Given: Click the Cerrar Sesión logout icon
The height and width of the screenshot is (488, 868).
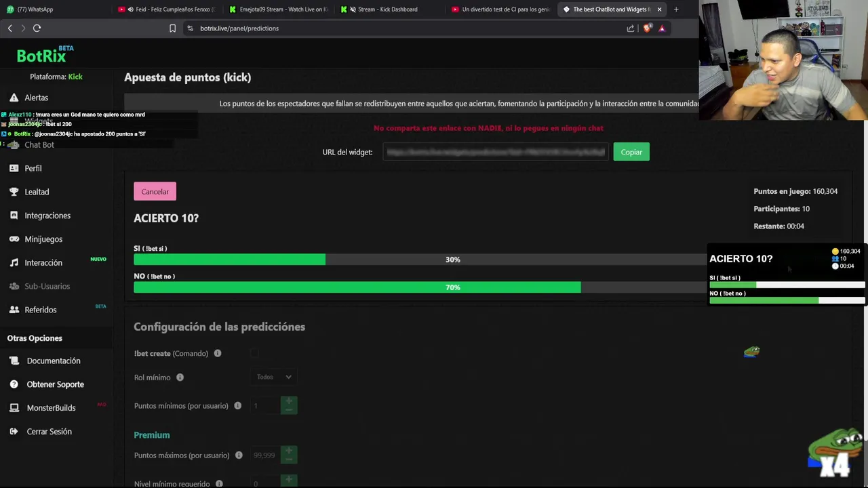Looking at the screenshot, I should click(14, 432).
